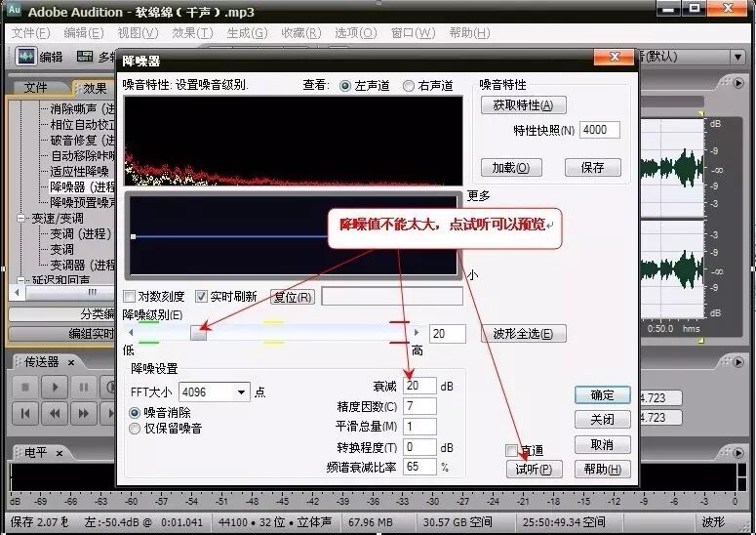
Task: Click 降噪级别 value field
Action: (448, 334)
